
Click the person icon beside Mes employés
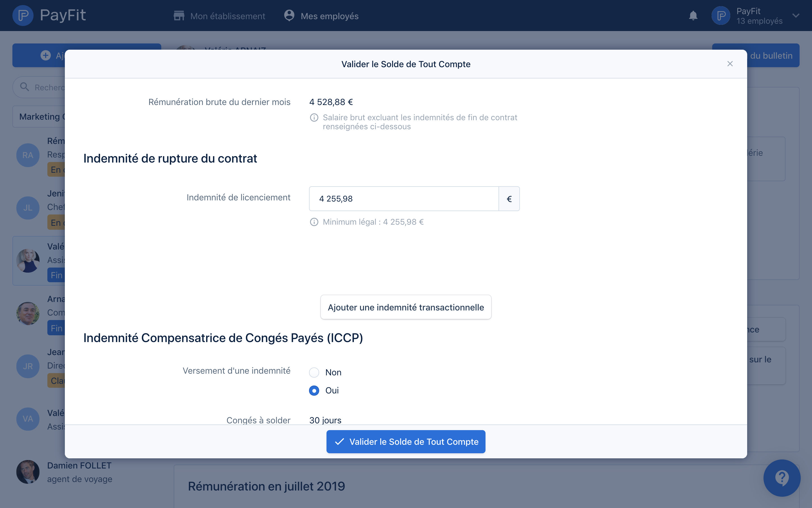coord(289,16)
